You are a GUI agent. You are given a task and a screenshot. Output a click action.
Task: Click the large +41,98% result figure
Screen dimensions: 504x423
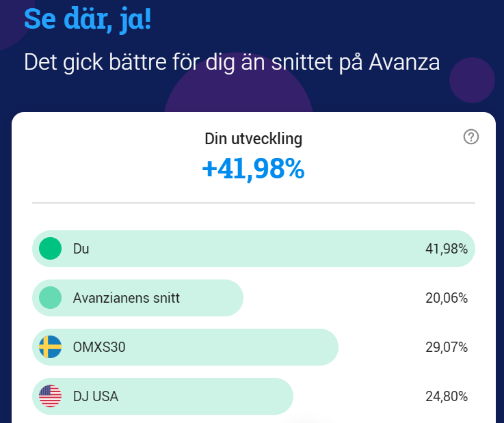pyautogui.click(x=253, y=169)
